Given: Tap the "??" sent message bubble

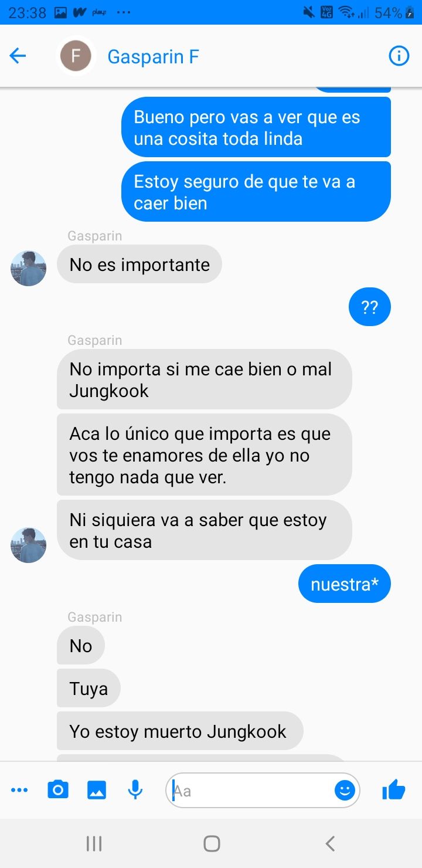Looking at the screenshot, I should 370,306.
